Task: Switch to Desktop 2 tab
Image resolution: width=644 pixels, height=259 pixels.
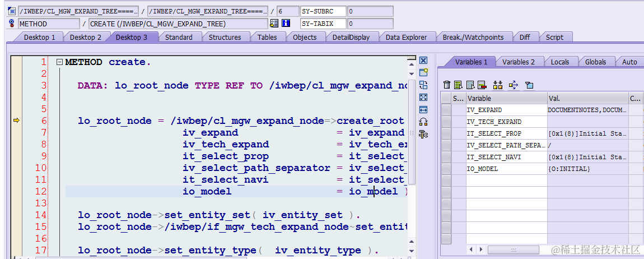Action: click(x=86, y=38)
